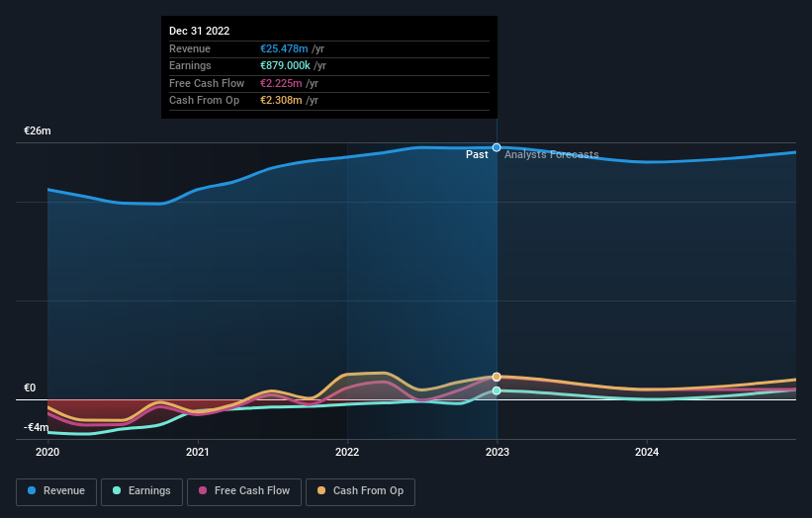Click the €879.000k earnings value
Image resolution: width=812 pixels, height=518 pixels.
(x=285, y=65)
